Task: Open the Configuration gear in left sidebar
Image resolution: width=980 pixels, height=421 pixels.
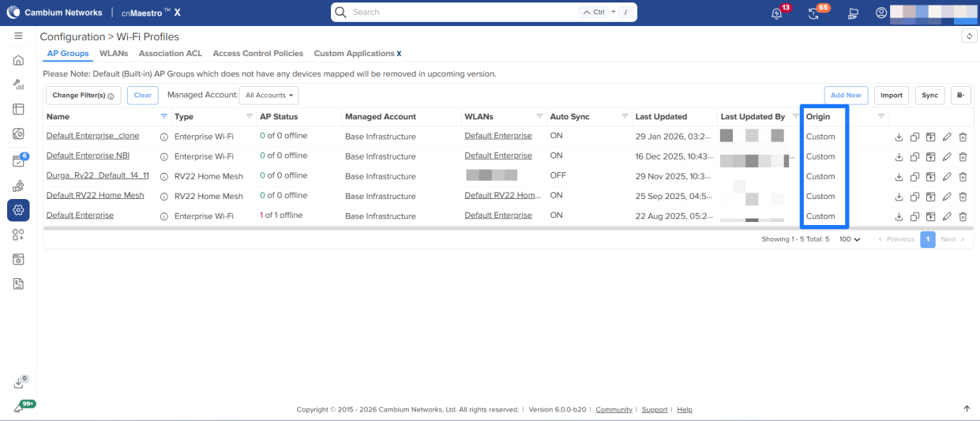Action: click(18, 210)
